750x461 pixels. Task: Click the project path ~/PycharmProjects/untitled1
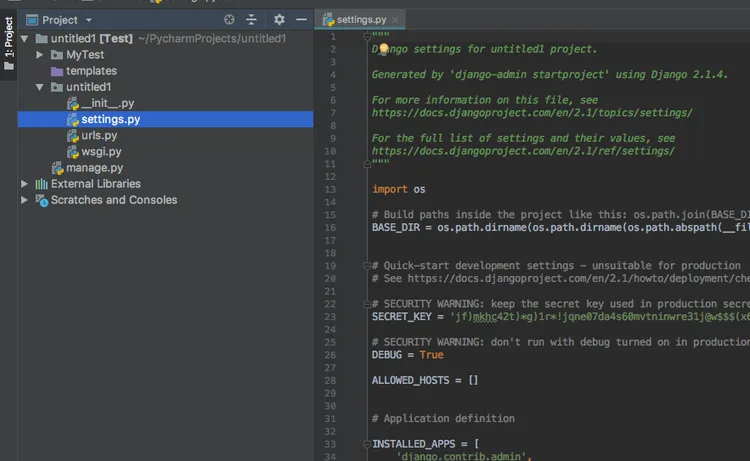[x=212, y=38]
